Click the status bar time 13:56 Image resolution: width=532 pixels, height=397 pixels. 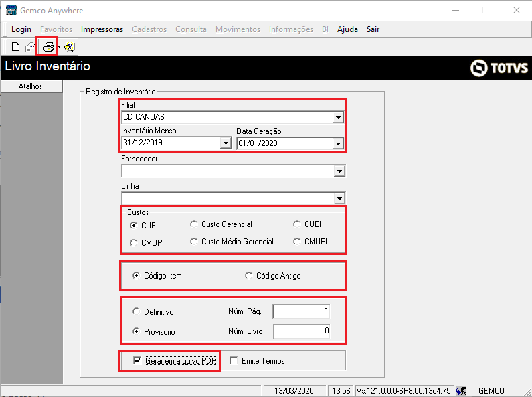tap(341, 390)
